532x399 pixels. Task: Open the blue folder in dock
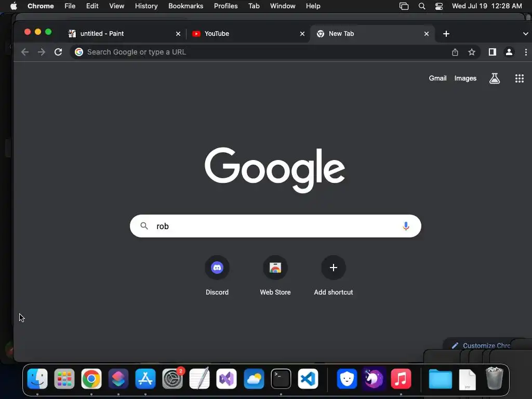pyautogui.click(x=441, y=379)
